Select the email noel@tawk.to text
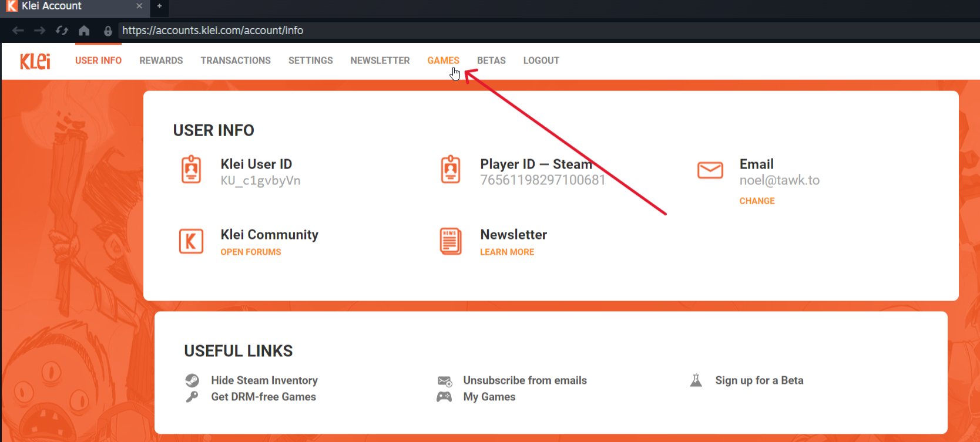 pos(779,180)
